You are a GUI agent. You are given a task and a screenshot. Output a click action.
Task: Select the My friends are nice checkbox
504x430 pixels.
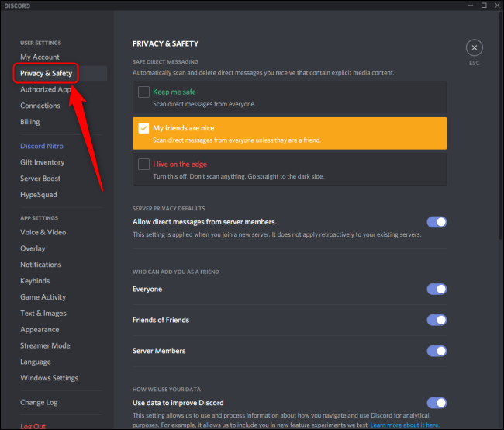[143, 128]
